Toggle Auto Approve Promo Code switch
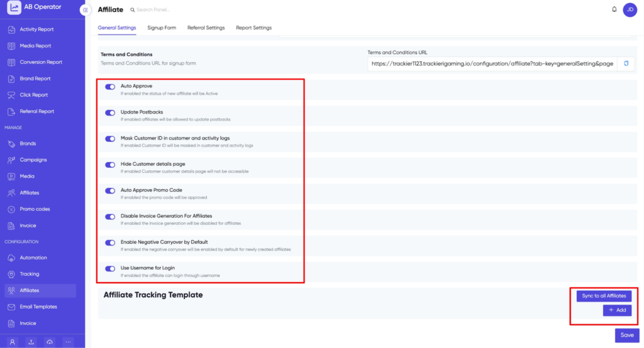Viewport: 644px width, 348px height. (x=110, y=191)
